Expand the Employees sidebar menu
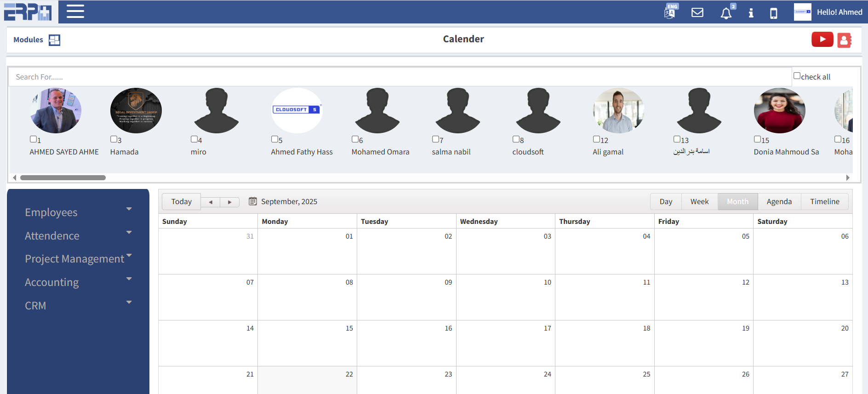868x394 pixels. click(x=78, y=212)
